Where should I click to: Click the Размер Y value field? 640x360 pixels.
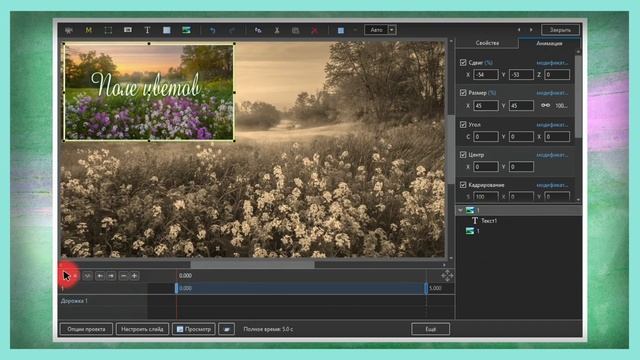tap(521, 106)
